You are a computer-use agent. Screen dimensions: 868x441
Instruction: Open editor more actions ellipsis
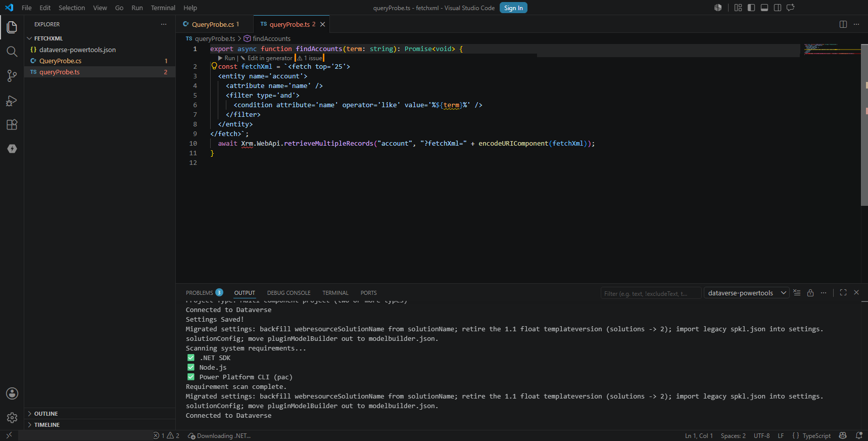coord(856,24)
